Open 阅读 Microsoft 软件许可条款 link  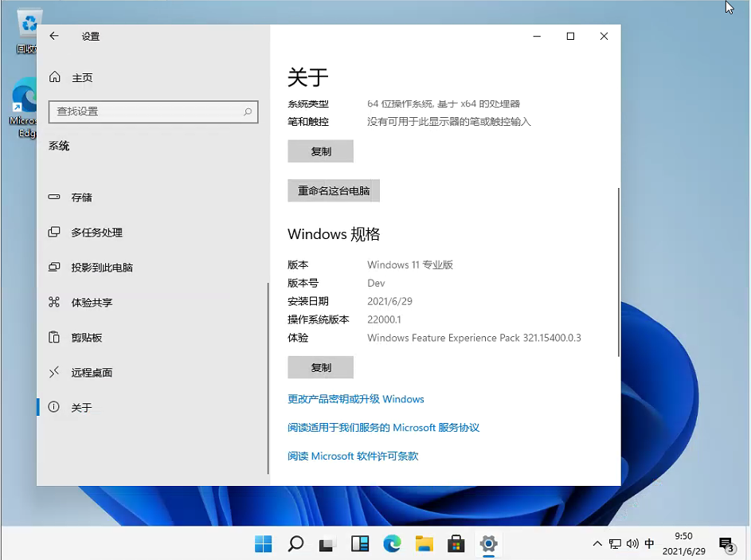coord(352,456)
